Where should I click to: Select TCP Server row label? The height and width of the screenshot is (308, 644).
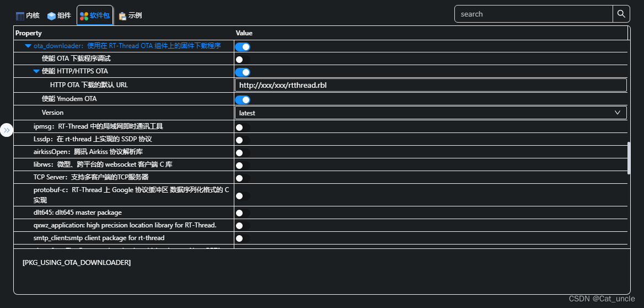91,178
